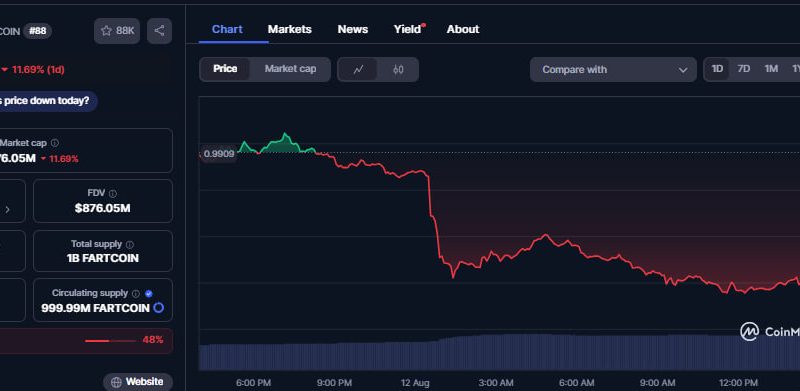Switch to candlestick chart view icon

click(x=398, y=69)
